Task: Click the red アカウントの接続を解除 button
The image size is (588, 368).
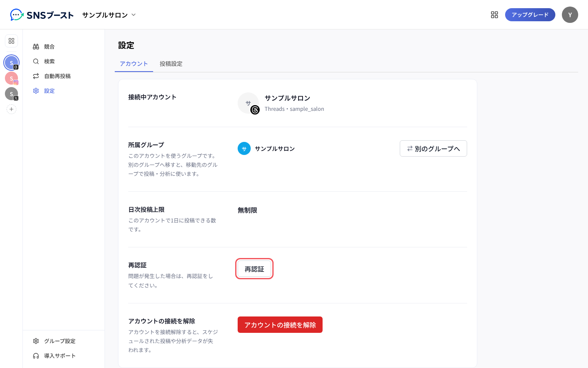Action: coord(280,325)
